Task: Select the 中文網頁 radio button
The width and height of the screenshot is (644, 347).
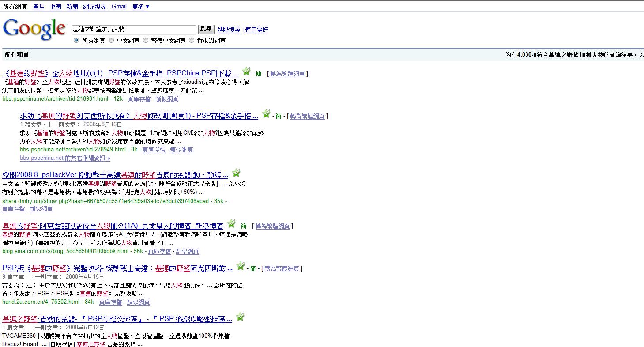Action: [111, 40]
